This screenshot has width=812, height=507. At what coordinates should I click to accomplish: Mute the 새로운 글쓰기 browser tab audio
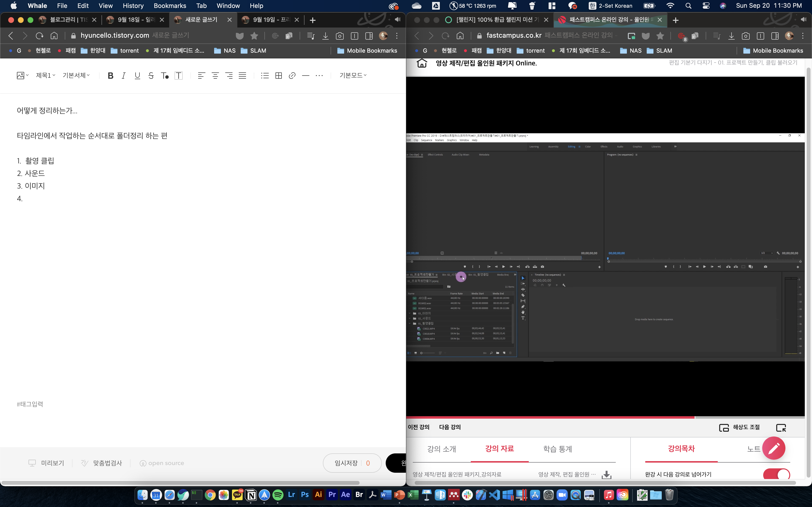tap(398, 20)
